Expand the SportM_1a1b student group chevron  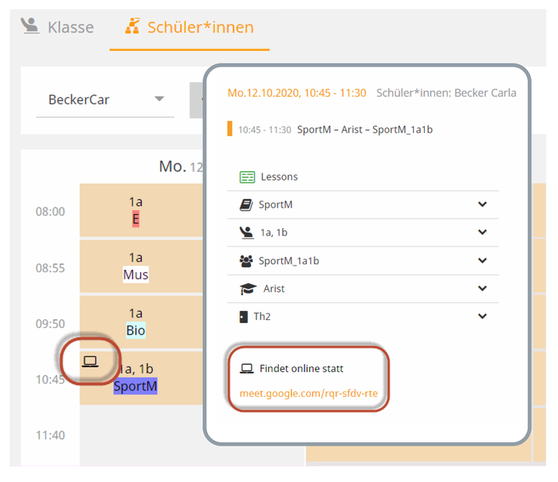click(x=482, y=261)
